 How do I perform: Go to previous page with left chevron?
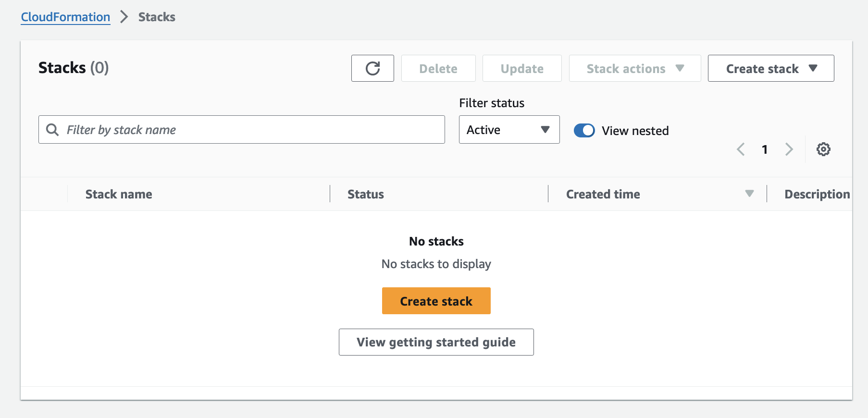tap(741, 149)
